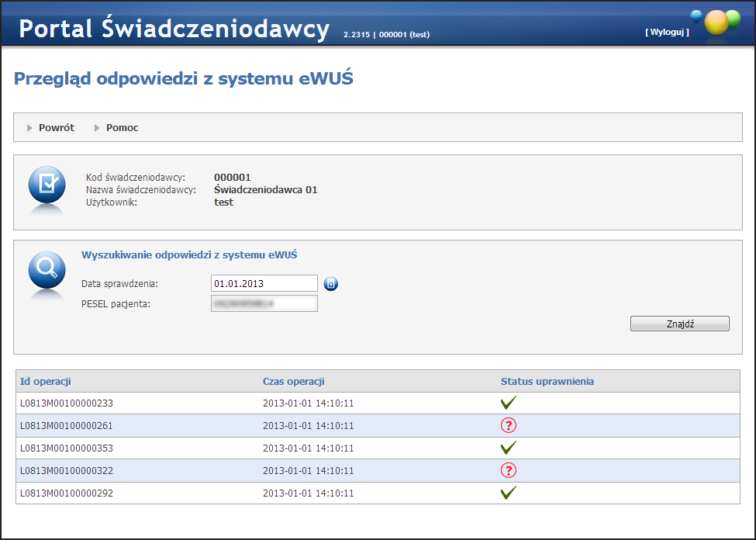This screenshot has width=756, height=540.
Task: Click the calendar icon beside the date field
Action: click(x=331, y=284)
